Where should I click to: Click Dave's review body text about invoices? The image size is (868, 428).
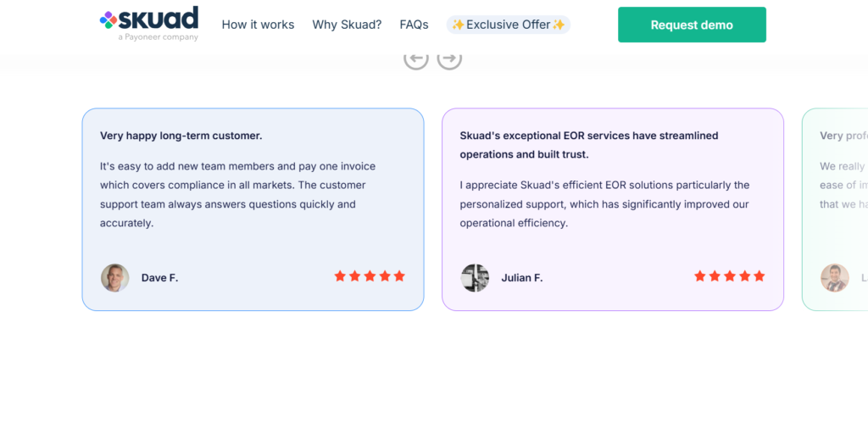coord(237,195)
